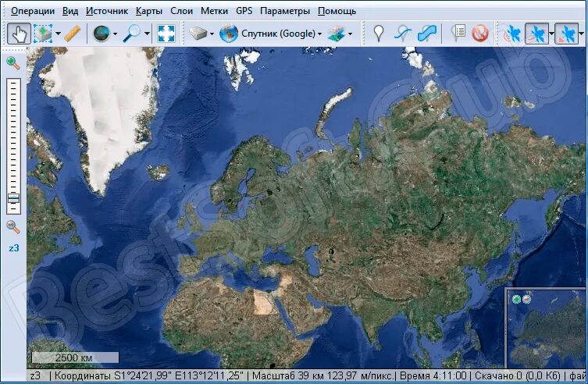
Task: Click the z3 status bar entry
Action: 35,375
